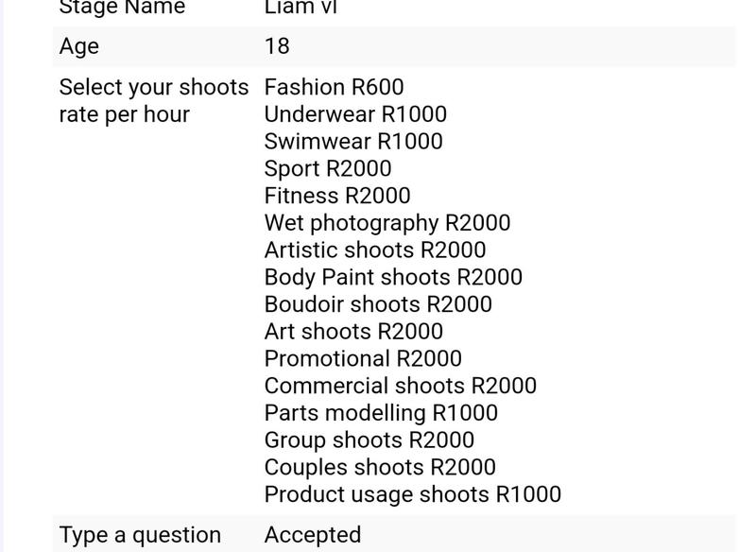
Task: Select the Fashion R600 entry
Action: pos(335,87)
